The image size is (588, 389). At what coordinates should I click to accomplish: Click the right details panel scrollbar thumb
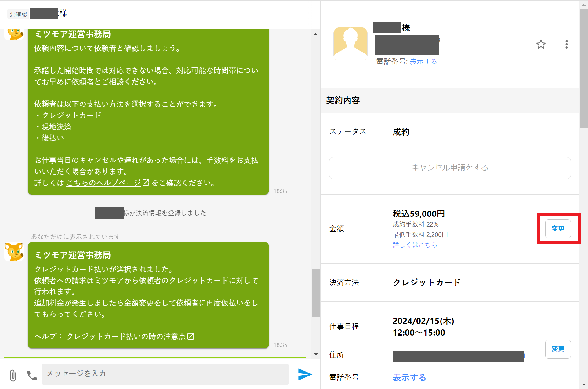click(x=584, y=69)
